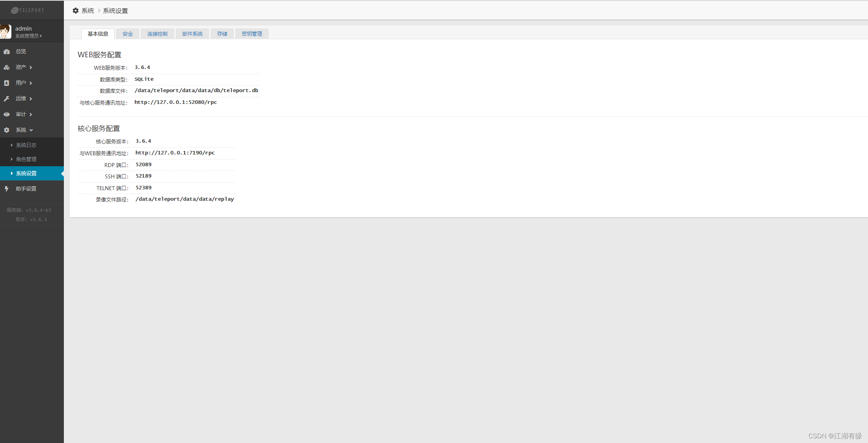The height and width of the screenshot is (443, 868).
Task: Switch to the 连接控制 tab
Action: pyautogui.click(x=157, y=34)
